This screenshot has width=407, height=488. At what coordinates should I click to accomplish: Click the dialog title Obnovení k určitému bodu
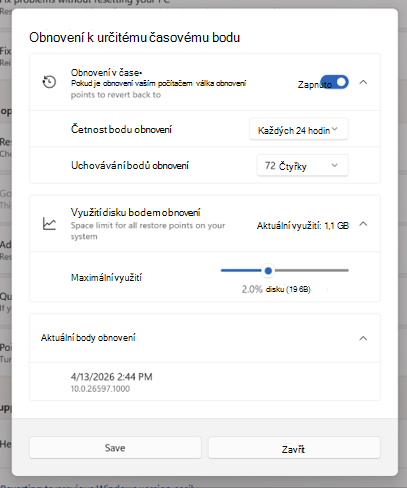pyautogui.click(x=134, y=37)
